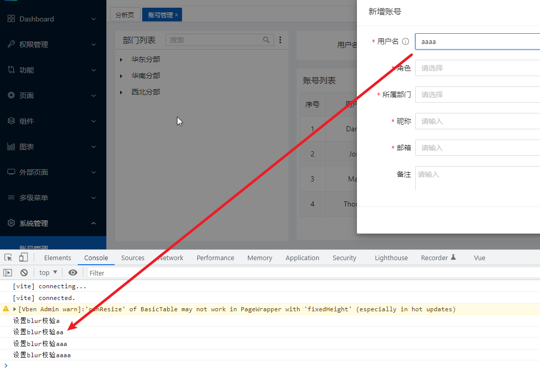Show the console sidebar icon
The height and width of the screenshot is (392, 540).
8,272
